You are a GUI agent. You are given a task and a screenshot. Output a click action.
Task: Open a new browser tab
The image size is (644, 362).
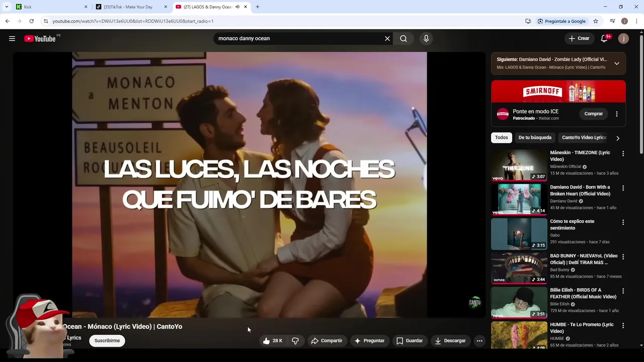258,7
